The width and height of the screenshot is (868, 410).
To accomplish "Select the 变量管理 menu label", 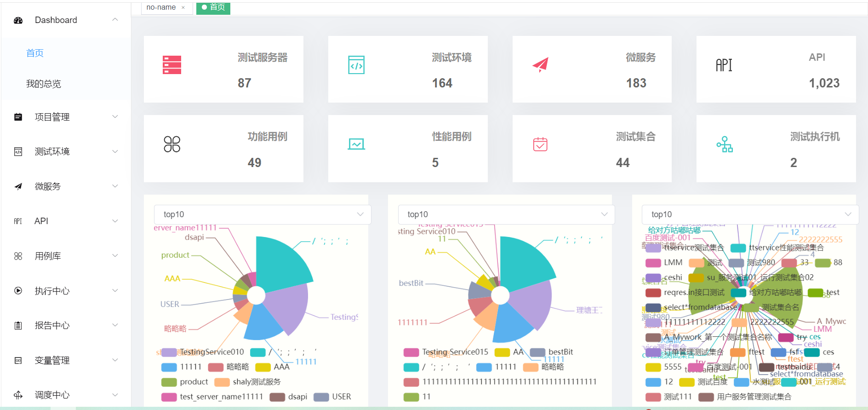I will pyautogui.click(x=52, y=360).
